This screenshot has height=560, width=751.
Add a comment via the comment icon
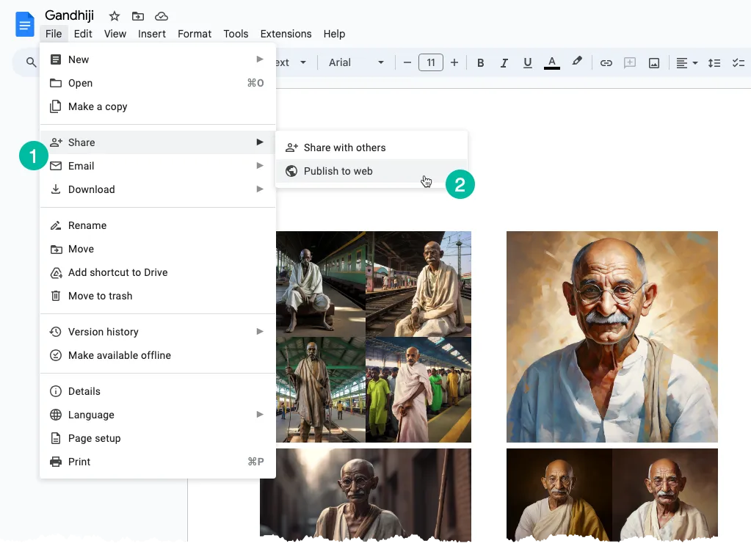(x=630, y=62)
